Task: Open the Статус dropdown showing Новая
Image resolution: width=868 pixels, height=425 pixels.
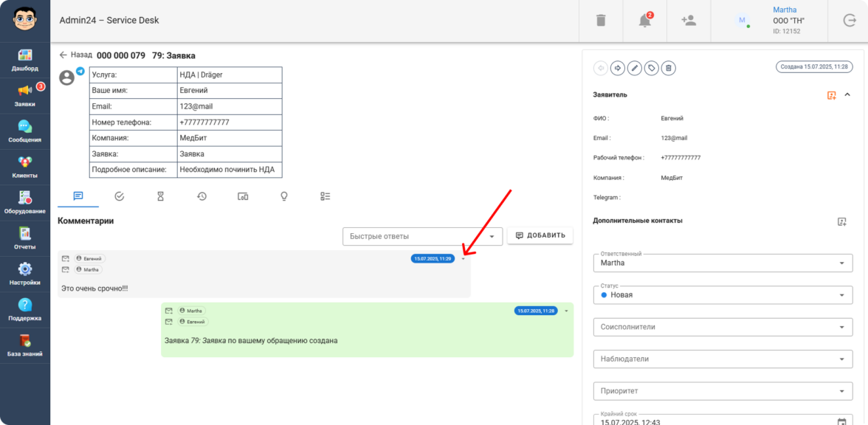Action: tap(723, 295)
